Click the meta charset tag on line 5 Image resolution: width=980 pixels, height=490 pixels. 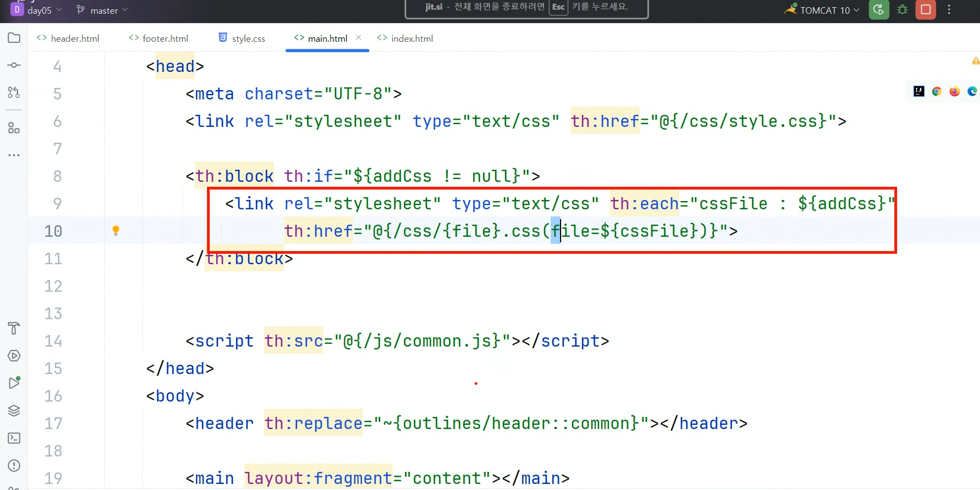pos(294,93)
